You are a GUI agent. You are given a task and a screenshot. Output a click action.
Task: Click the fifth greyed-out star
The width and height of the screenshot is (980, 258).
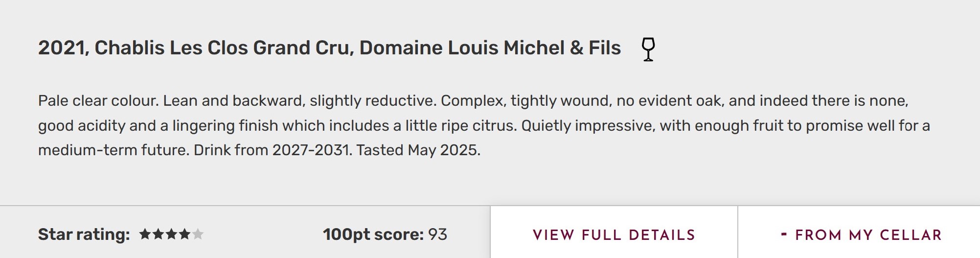198,235
